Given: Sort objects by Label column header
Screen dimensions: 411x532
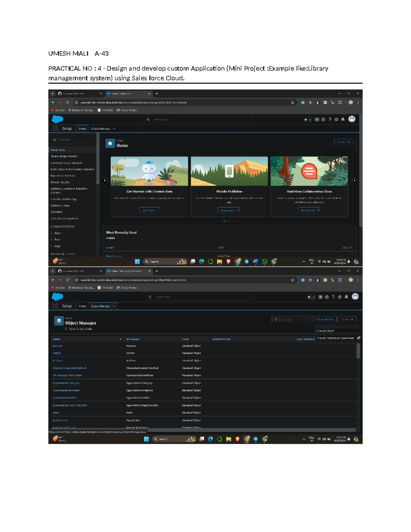Looking at the screenshot, I should [x=57, y=339].
